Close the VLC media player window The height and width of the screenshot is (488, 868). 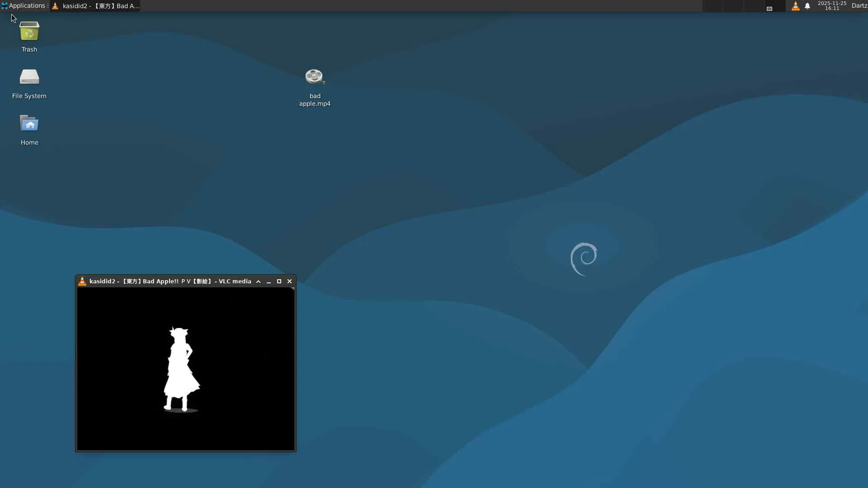290,281
